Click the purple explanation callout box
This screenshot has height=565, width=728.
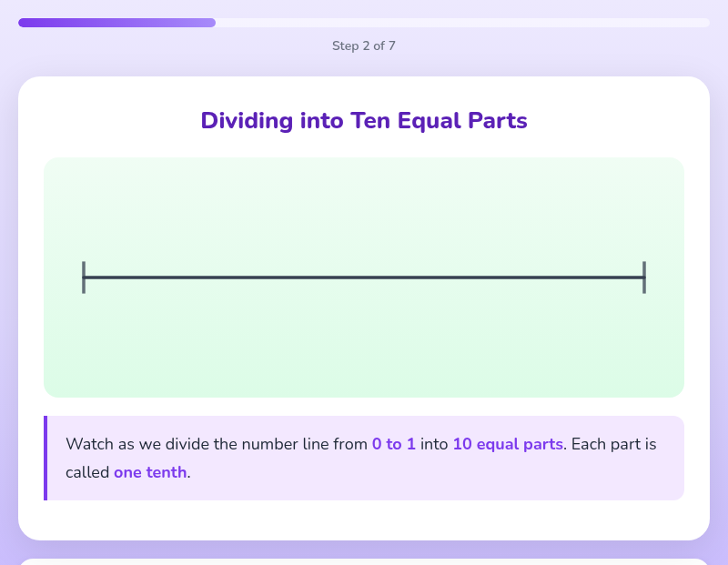pyautogui.click(x=364, y=458)
